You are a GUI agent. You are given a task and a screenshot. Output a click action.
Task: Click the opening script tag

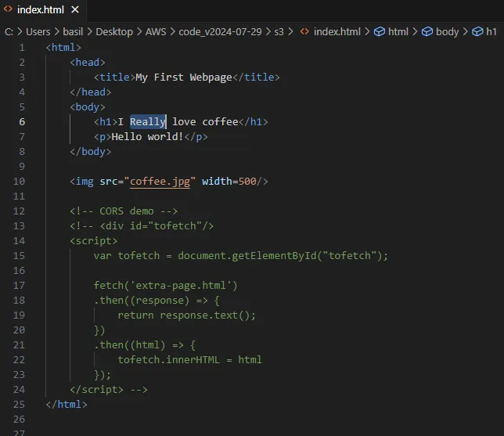tap(94, 241)
